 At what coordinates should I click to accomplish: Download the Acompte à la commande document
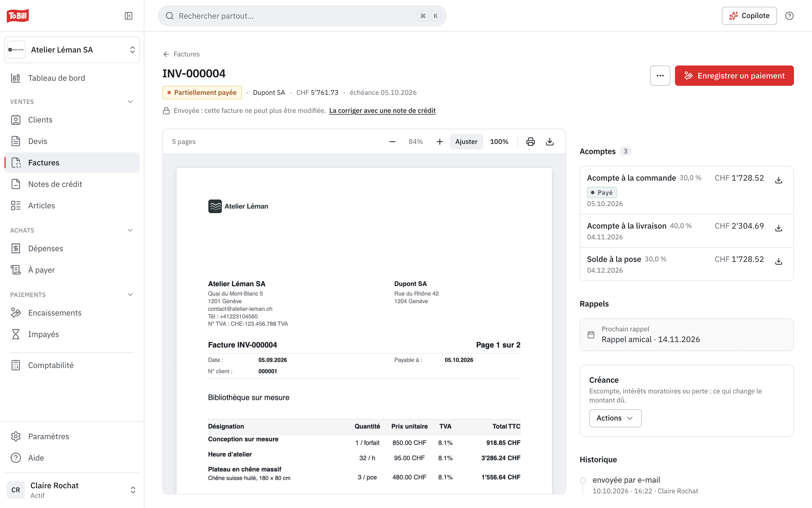pos(778,180)
